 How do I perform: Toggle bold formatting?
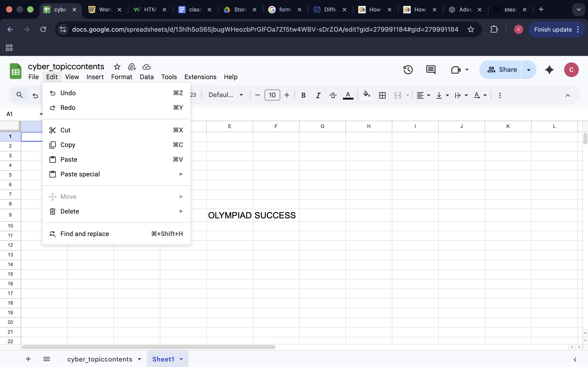(x=303, y=95)
